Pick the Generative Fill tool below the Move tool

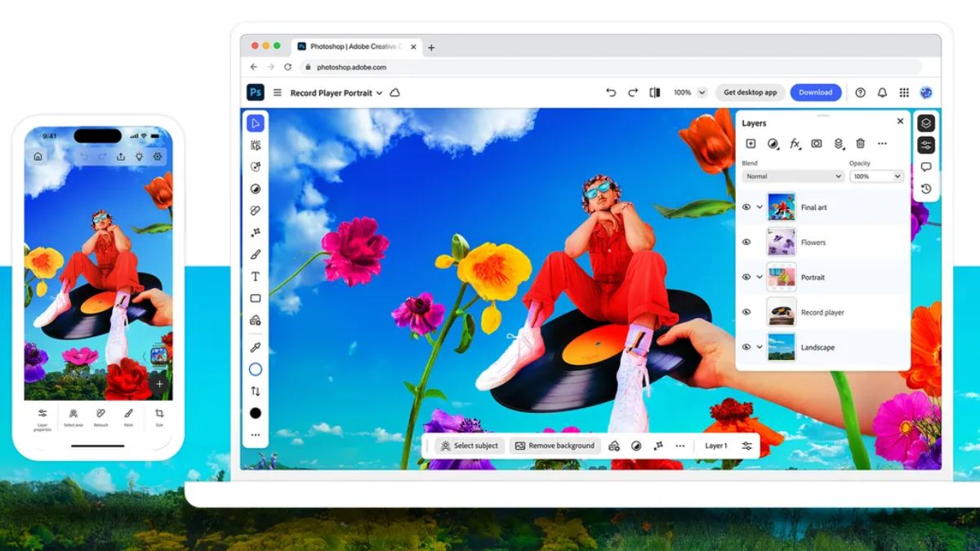(255, 144)
